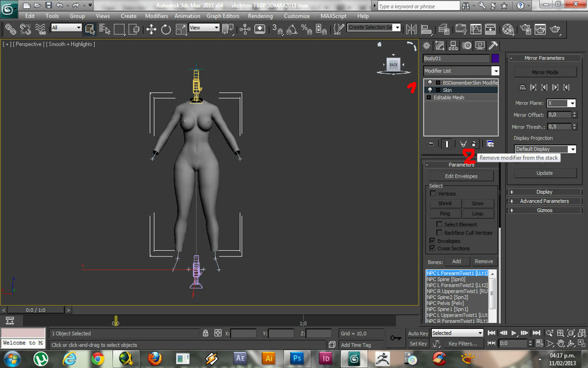Open the Utilities command panel

[493, 46]
